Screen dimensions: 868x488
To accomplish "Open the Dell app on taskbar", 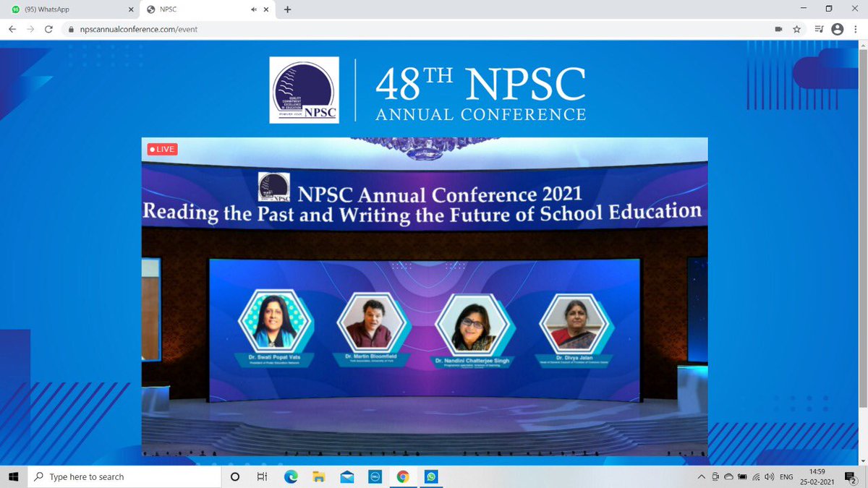I will [375, 476].
